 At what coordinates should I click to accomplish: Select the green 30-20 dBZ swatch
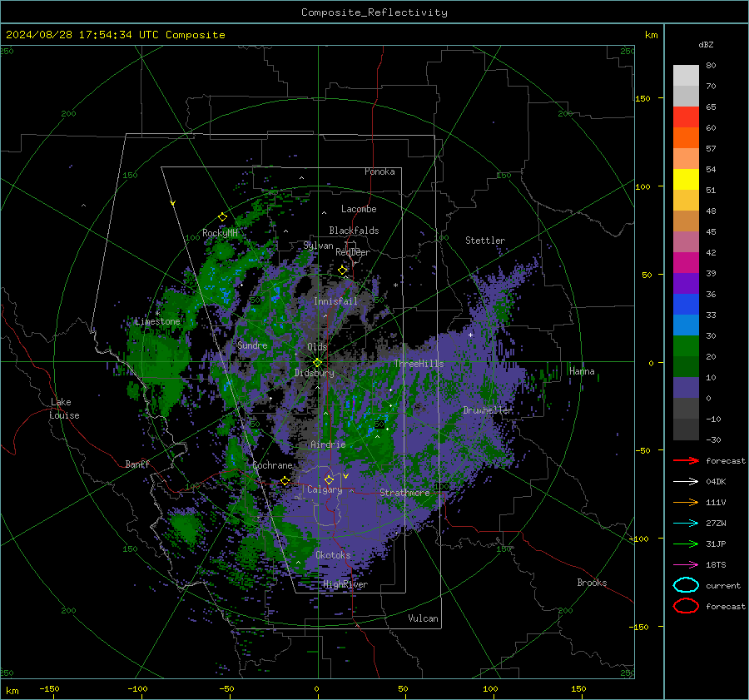coord(686,346)
